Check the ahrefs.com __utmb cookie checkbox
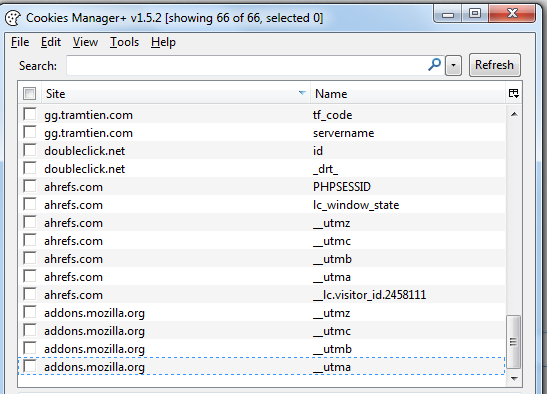This screenshot has width=547, height=394. coord(30,258)
